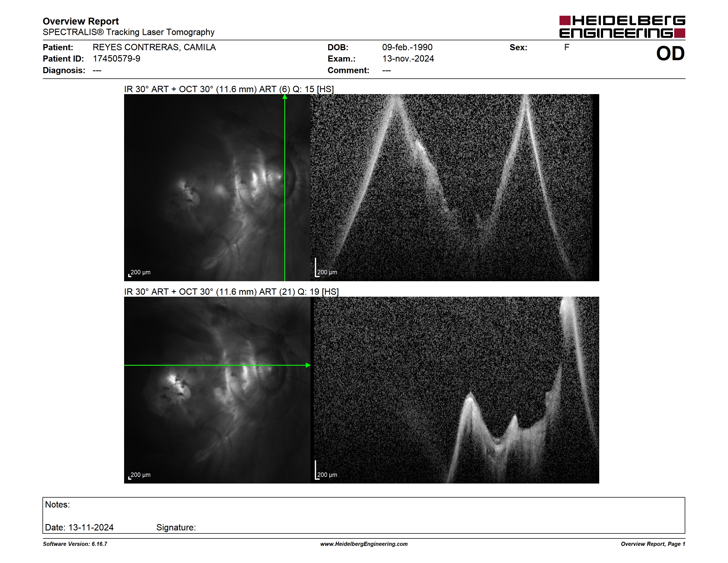
Task: Click caption 'ART (21) Q: 19 [HS]'
Action: (x=299, y=292)
